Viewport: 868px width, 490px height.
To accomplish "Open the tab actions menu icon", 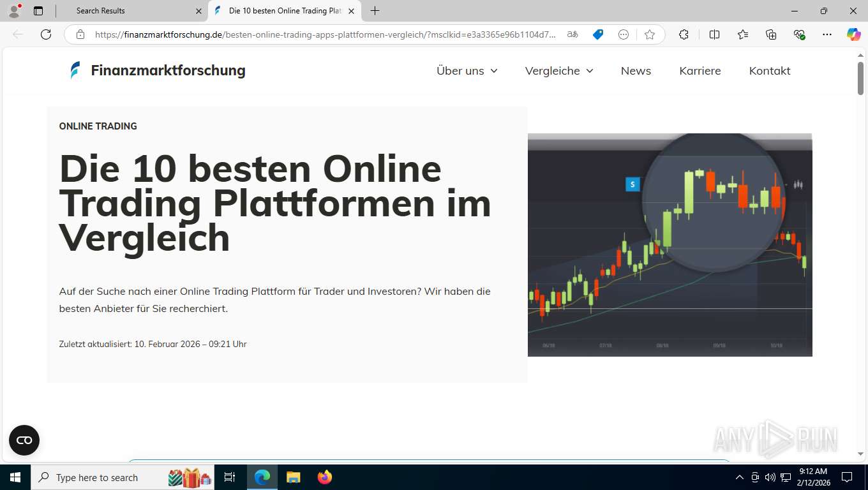I will (x=38, y=11).
